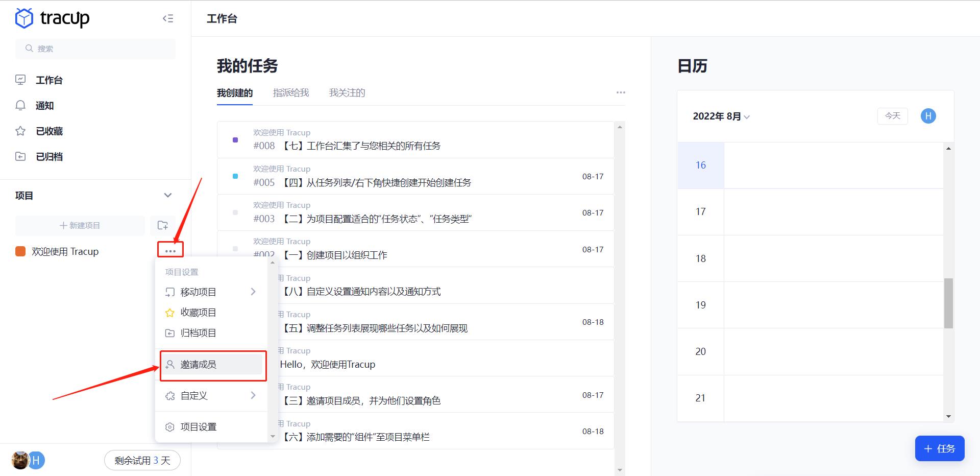Click the 新建项目 button
980x476 pixels.
80,225
